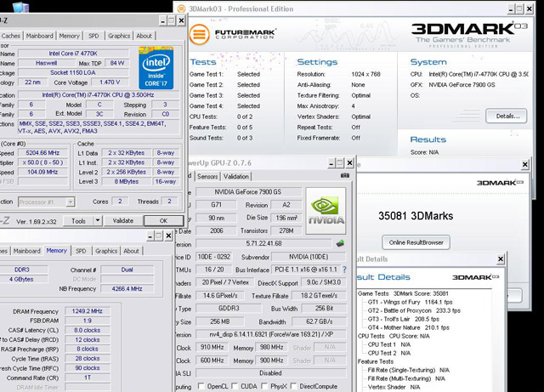Click the NVIDIA logo in GPU-Z

click(326, 211)
